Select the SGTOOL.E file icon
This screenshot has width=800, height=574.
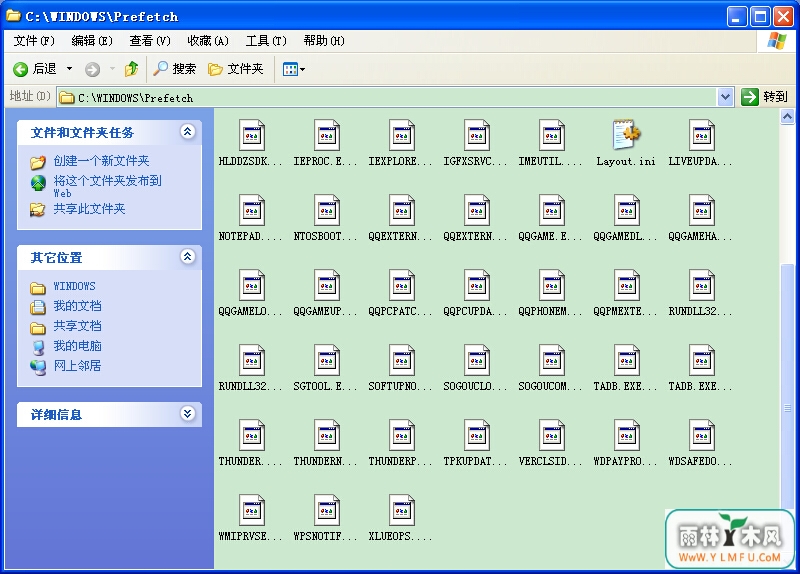(x=327, y=360)
